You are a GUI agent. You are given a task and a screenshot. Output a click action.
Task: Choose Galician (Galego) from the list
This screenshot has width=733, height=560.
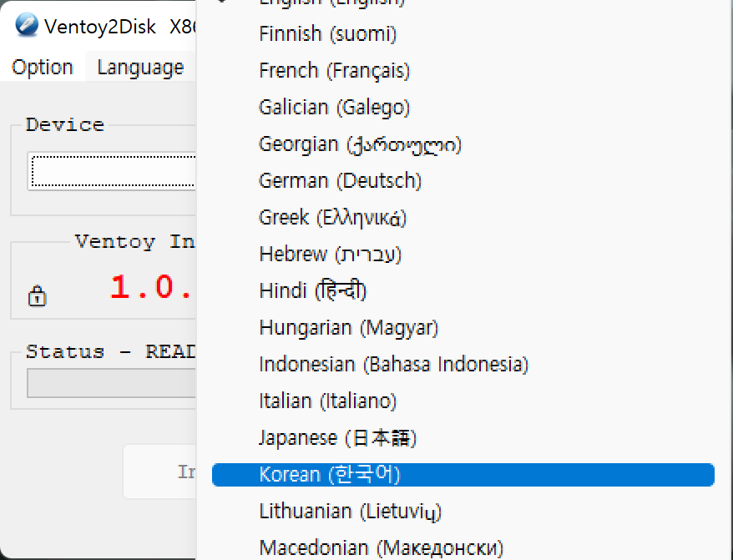[x=463, y=108]
